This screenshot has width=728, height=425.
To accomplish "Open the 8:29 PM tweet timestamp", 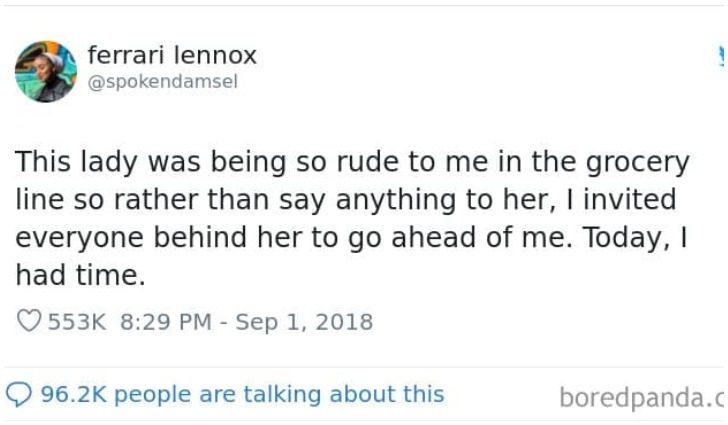I will point(166,321).
